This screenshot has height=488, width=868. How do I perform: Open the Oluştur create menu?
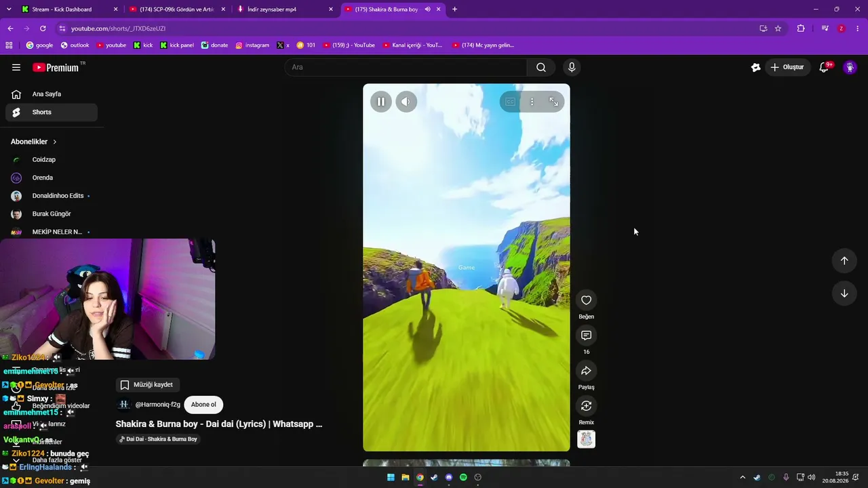[787, 67]
